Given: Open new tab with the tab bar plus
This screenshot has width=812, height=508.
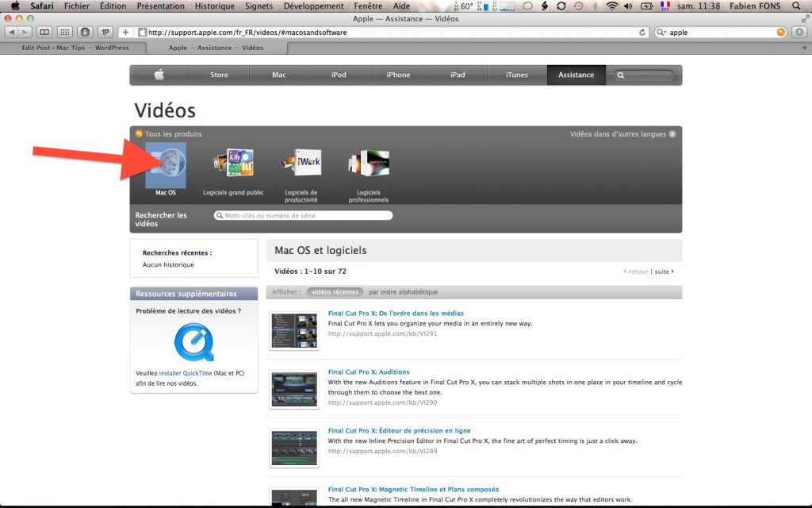Looking at the screenshot, I should (x=804, y=48).
